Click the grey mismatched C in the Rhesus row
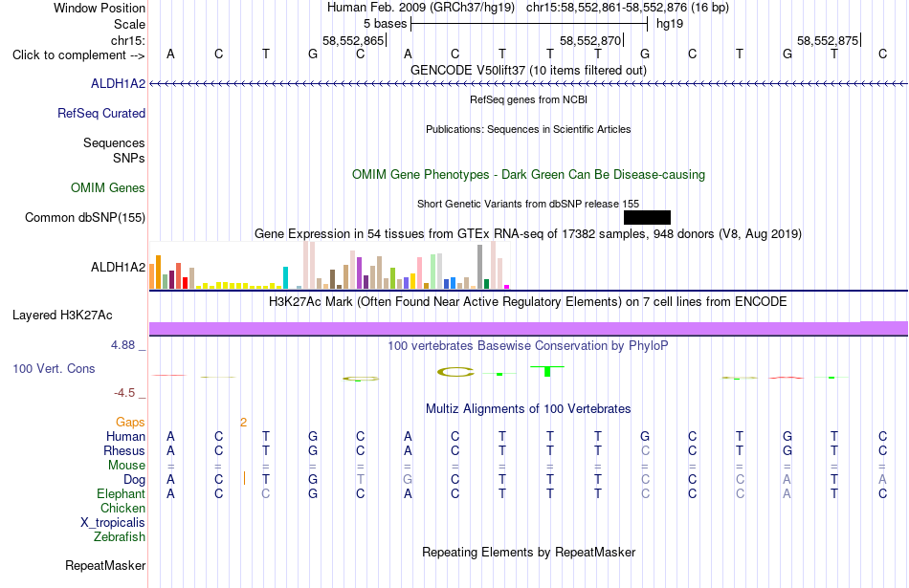Image resolution: width=909 pixels, height=588 pixels. (x=645, y=450)
